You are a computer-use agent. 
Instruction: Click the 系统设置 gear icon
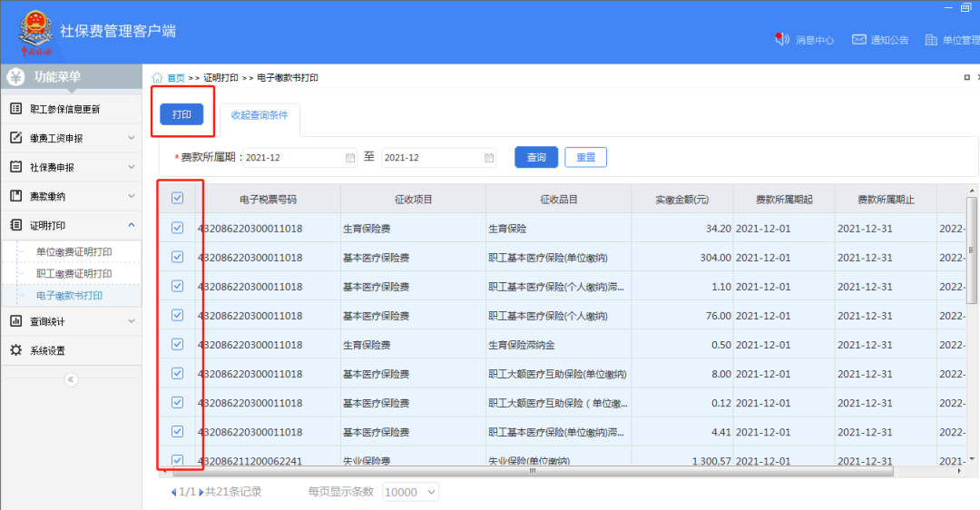click(x=16, y=350)
